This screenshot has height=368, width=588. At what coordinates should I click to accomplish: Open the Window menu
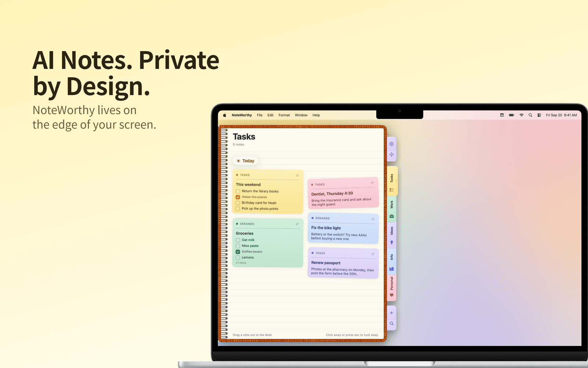301,115
